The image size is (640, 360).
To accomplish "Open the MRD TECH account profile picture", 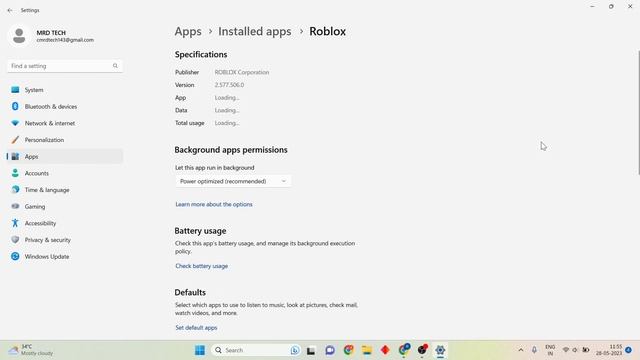I will 19,36.
